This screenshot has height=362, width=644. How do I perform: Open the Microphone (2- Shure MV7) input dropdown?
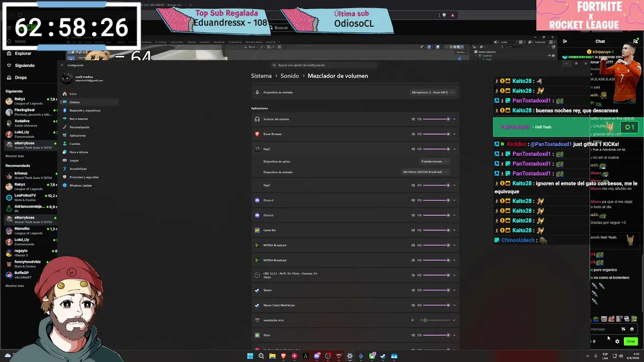click(433, 93)
